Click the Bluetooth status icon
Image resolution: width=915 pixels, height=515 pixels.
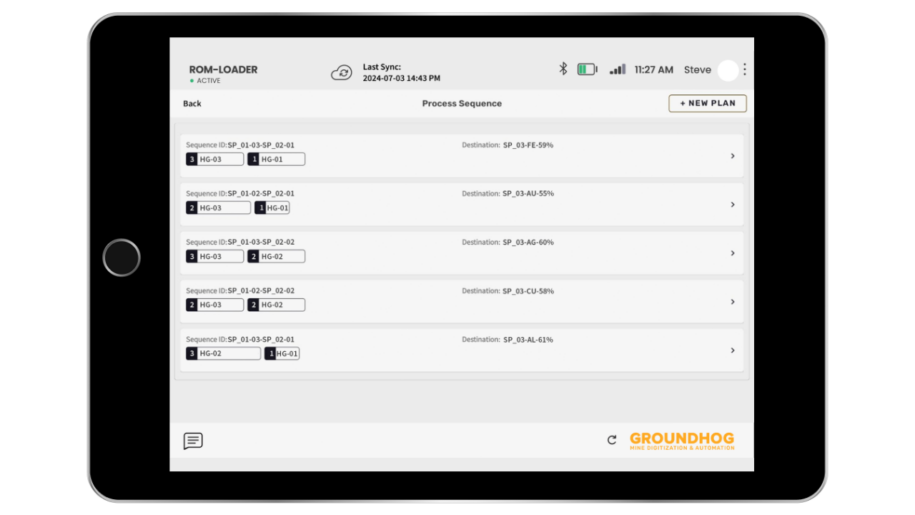(x=563, y=69)
